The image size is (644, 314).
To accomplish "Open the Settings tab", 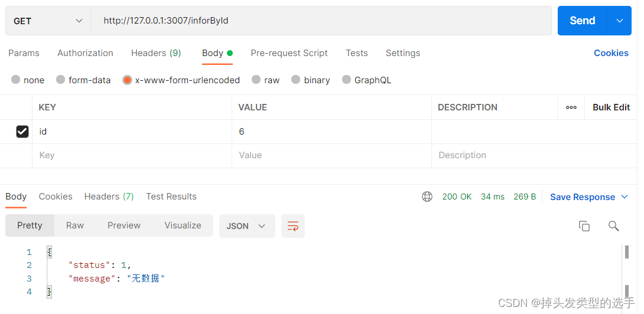I will (x=402, y=53).
